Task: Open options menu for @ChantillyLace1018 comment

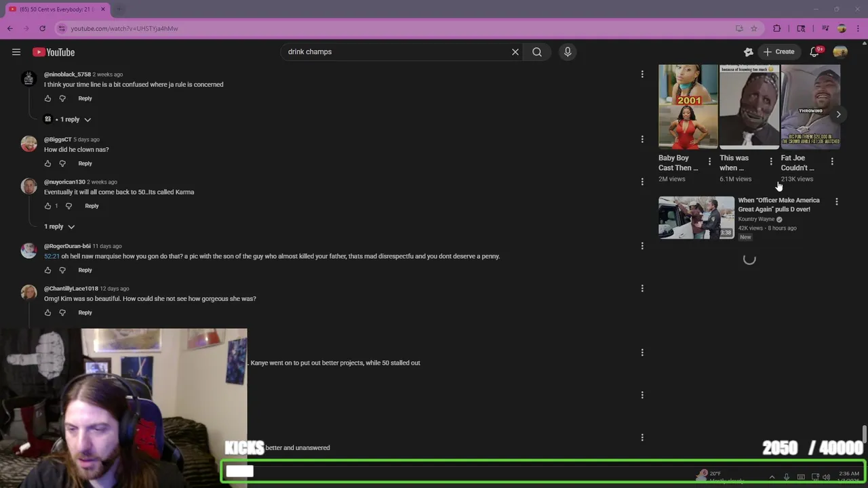Action: point(642,288)
